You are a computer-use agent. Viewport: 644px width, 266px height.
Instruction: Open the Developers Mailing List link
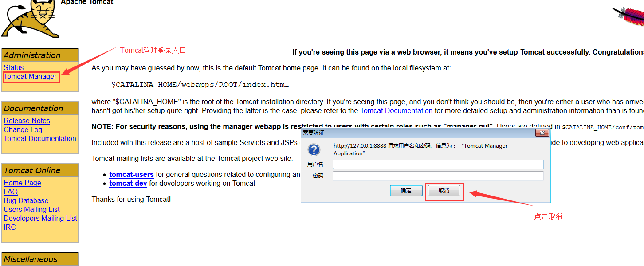(40, 219)
